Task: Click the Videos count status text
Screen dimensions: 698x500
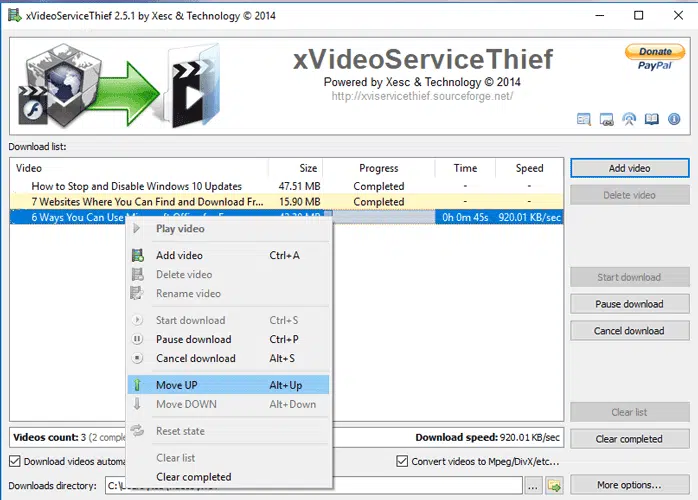Action: tap(69, 438)
